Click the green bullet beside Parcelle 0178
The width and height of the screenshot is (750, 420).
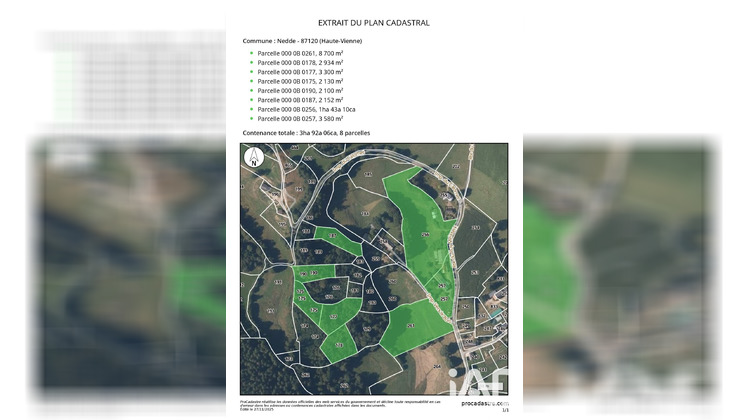tap(250, 63)
